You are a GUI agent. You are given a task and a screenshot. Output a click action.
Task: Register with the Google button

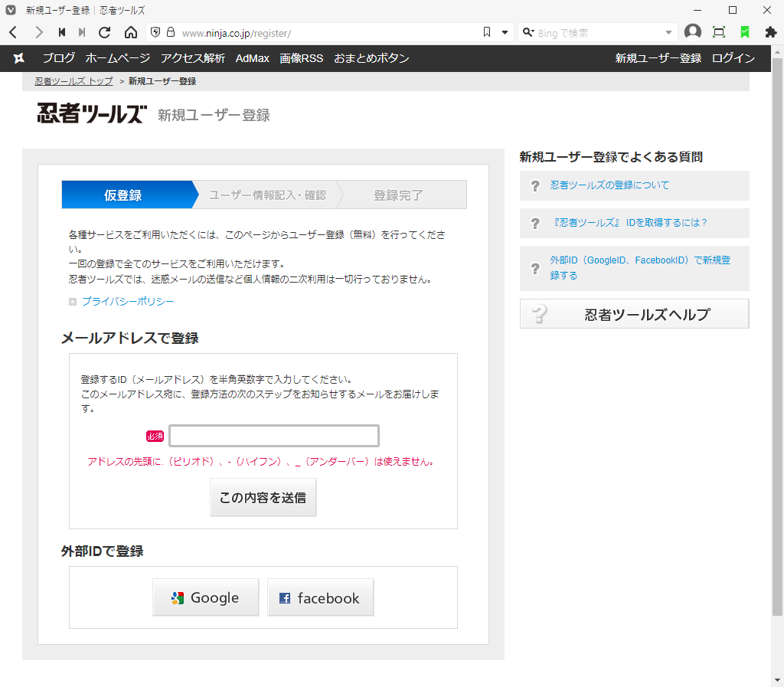(x=205, y=597)
